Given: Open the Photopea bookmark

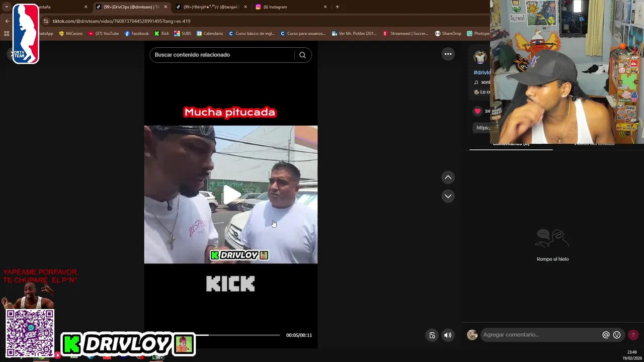Looking at the screenshot, I should (478, 34).
